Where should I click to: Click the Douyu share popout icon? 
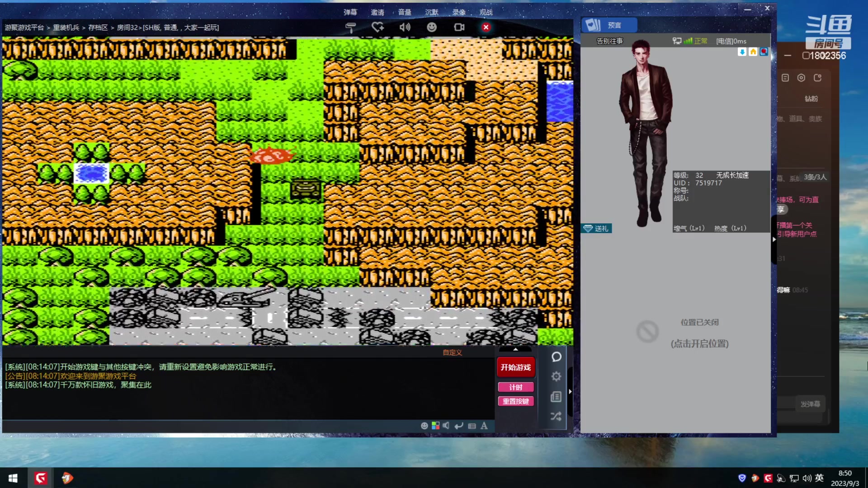click(817, 78)
